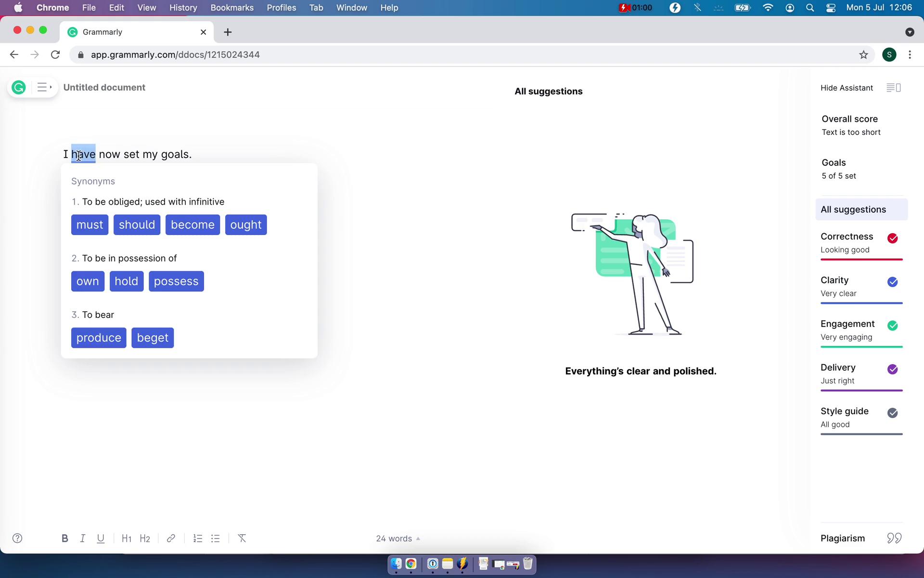Image resolution: width=924 pixels, height=578 pixels.
Task: Select synonym 'own' for have
Action: 87,281
